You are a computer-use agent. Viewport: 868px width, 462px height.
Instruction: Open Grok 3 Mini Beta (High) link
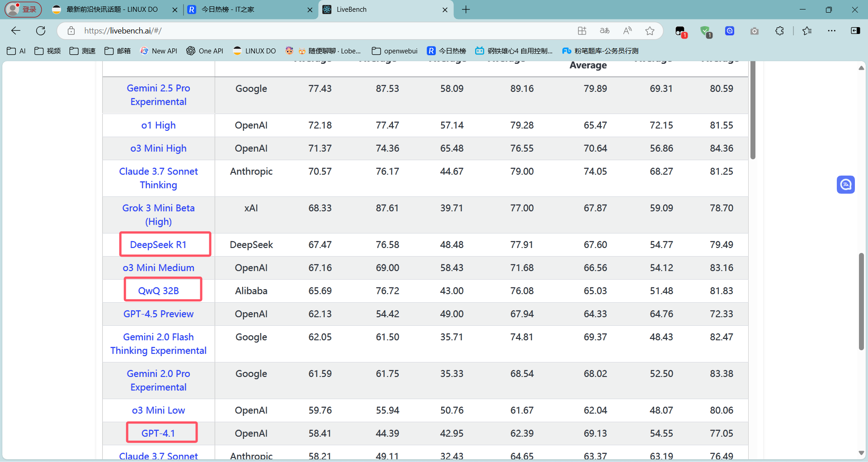pyautogui.click(x=158, y=215)
